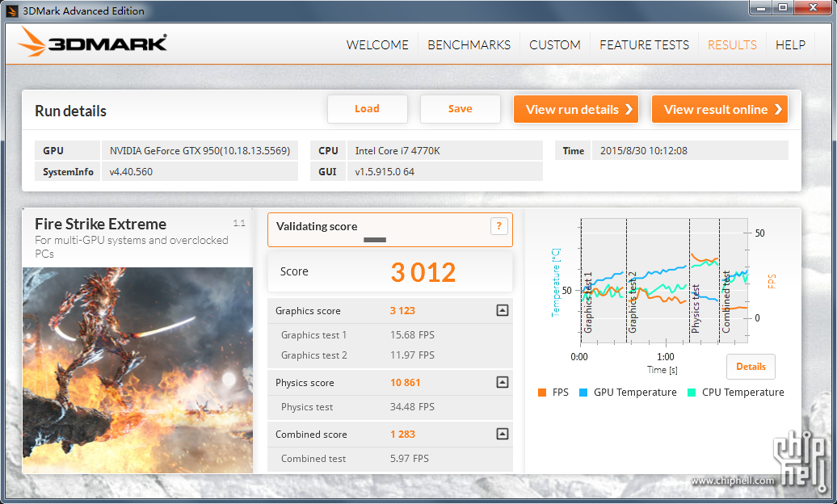Click the GPU Temperature legend label

pos(635,393)
